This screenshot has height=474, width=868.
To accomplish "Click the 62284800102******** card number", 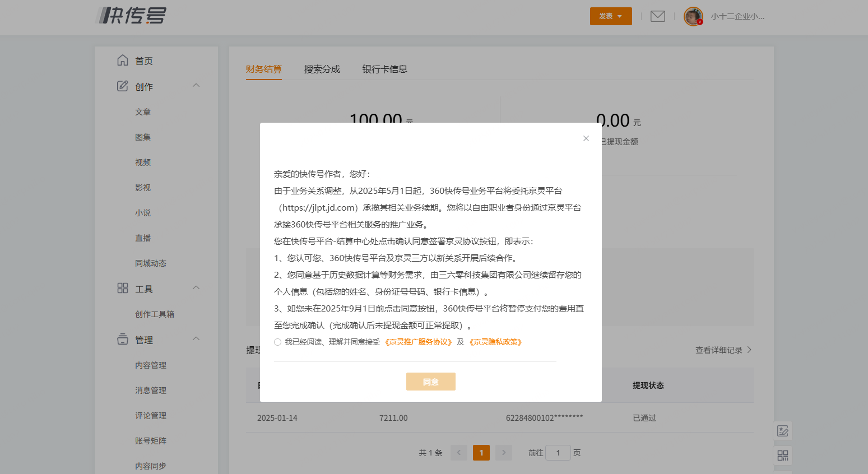I will pyautogui.click(x=544, y=418).
